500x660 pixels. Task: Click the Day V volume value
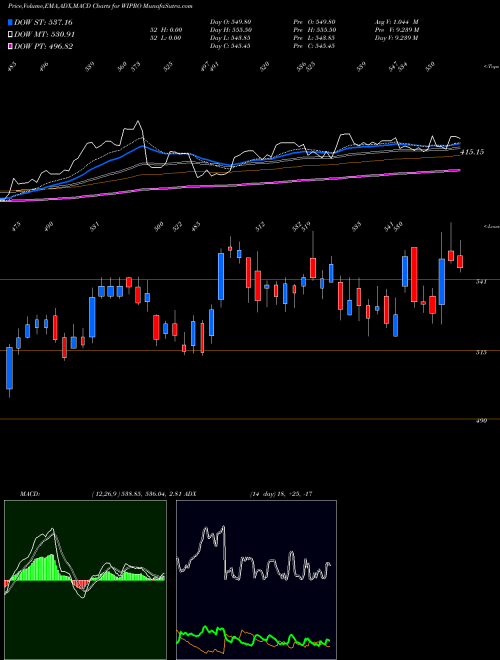click(x=396, y=38)
